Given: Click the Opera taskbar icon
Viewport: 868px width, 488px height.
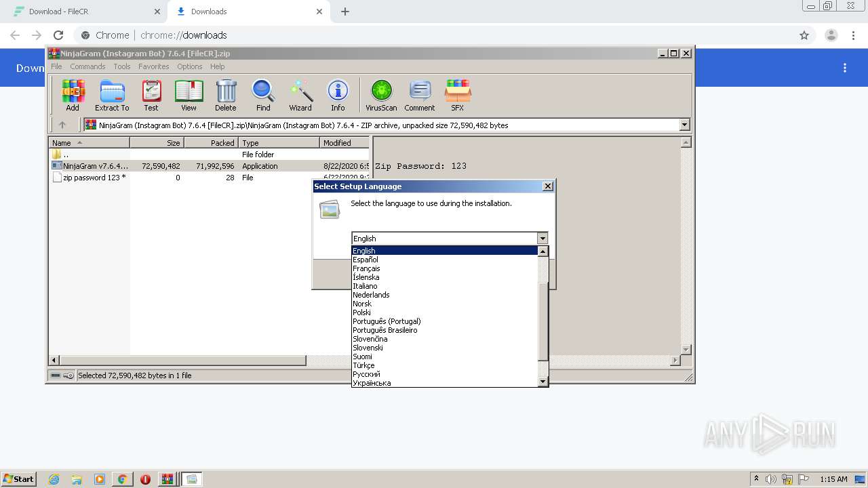Looking at the screenshot, I should point(145,479).
